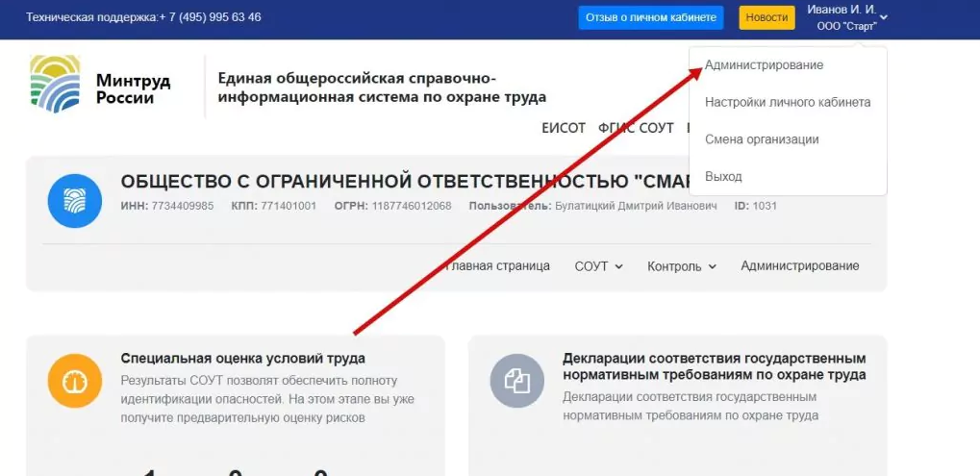Viewport: 980px width, 476px height.
Task: Click the ID value 1031
Action: (x=765, y=206)
